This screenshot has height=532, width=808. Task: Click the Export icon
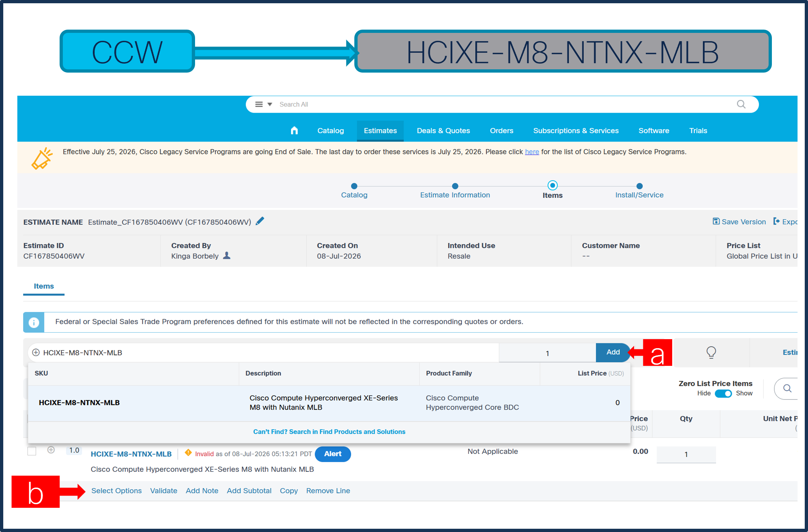pos(776,221)
